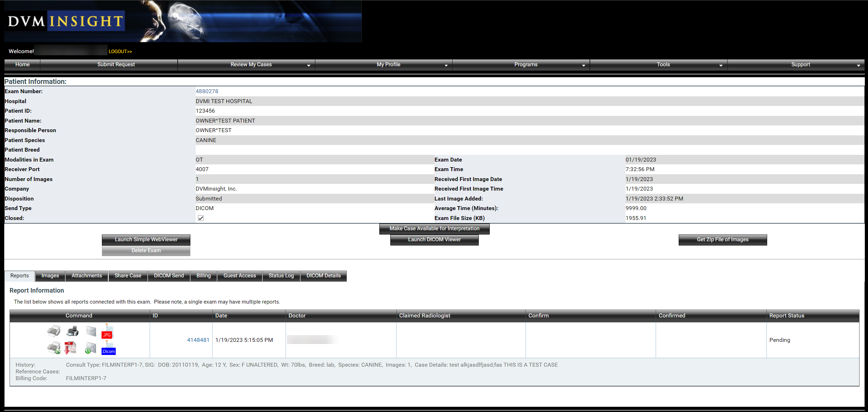Viewport: 868px width, 412px height.
Task: Click the fax report icon
Action: coord(54,331)
